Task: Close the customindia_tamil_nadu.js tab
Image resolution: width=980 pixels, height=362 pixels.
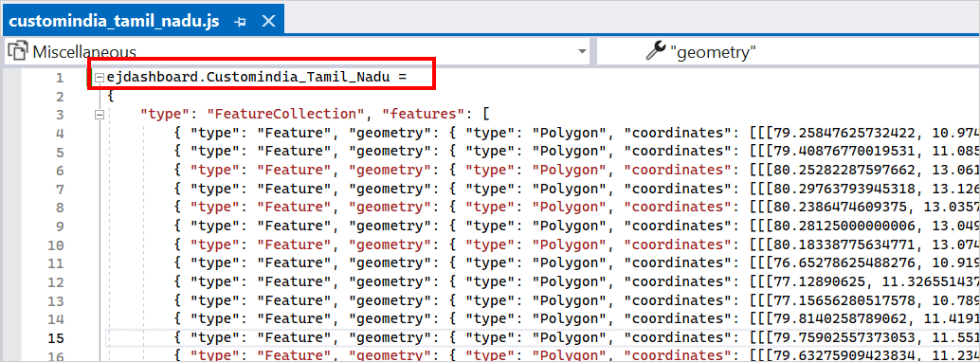Action: 268,21
